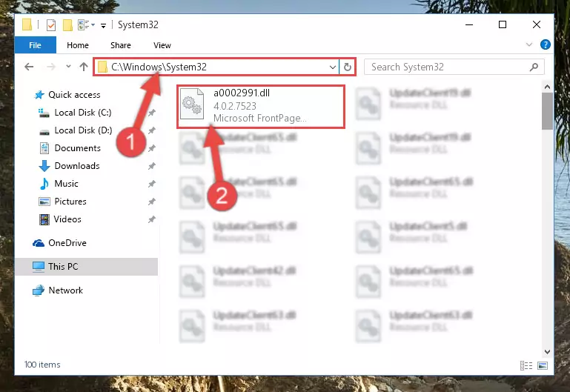The image size is (570, 392).
Task: Open the address bar history dropdown
Action: (332, 67)
